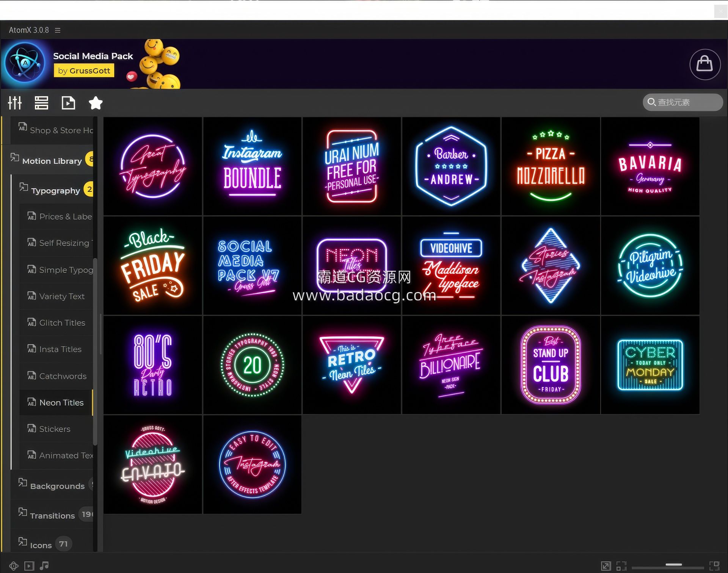Screen dimensions: 728x573
Task: Open the shopping bag store icon
Action: click(705, 64)
